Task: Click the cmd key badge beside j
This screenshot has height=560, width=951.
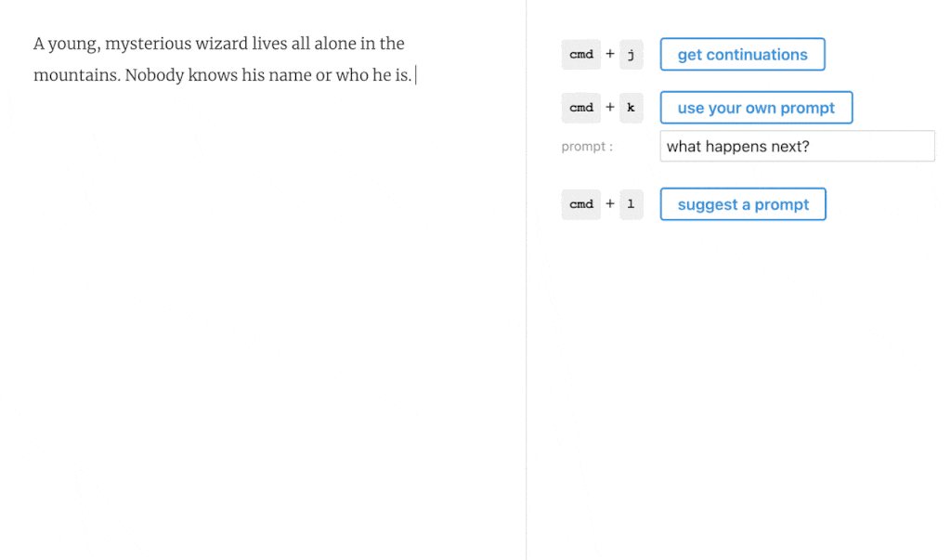Action: click(581, 55)
